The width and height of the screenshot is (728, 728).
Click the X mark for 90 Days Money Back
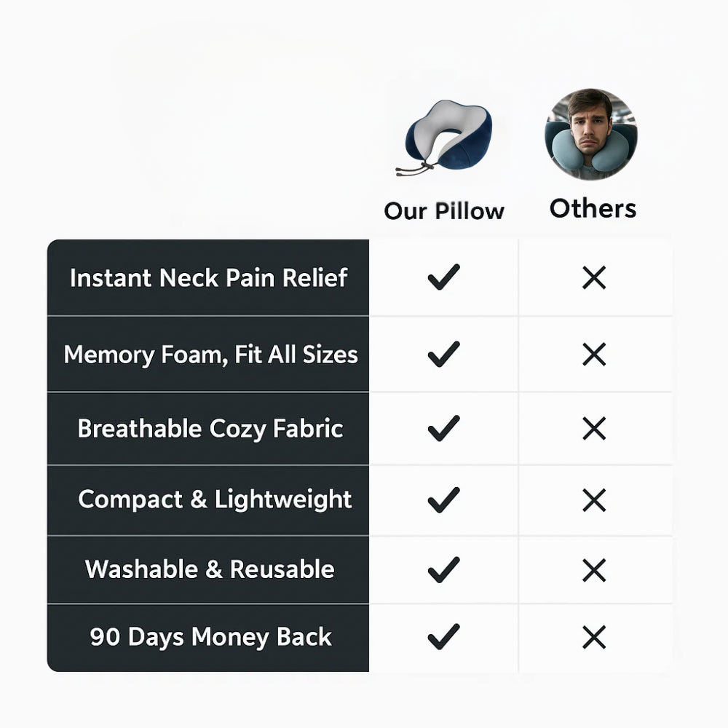click(594, 638)
